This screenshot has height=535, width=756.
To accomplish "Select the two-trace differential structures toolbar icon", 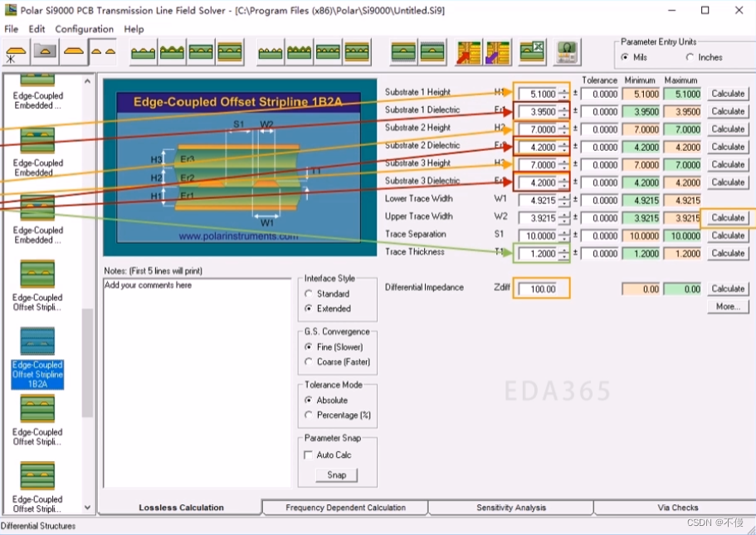I will point(103,52).
